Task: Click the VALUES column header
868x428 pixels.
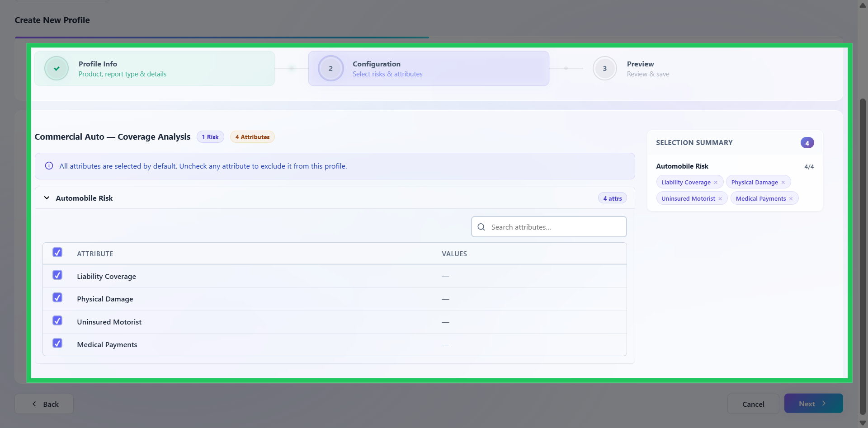Action: [x=454, y=254]
